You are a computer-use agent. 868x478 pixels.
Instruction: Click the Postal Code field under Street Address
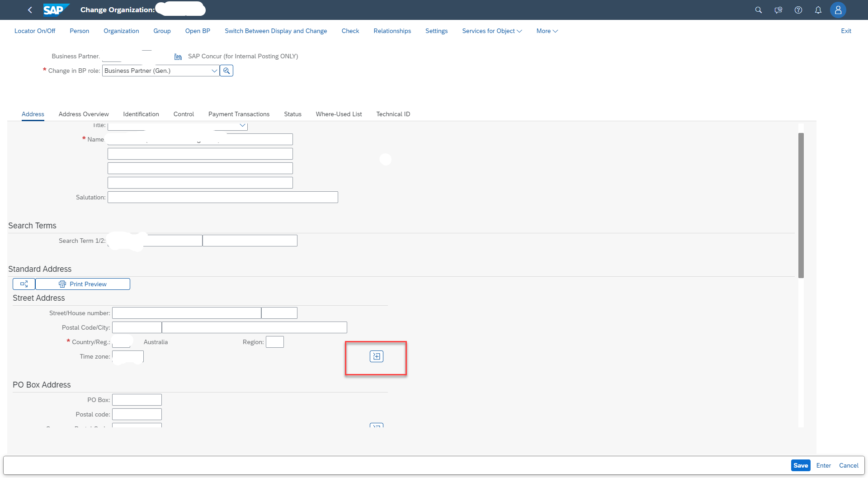pos(137,327)
